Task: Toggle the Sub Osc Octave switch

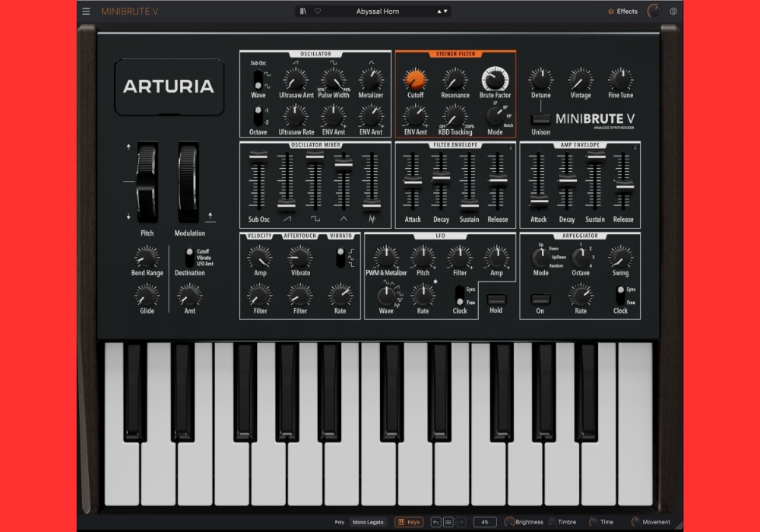Action: pyautogui.click(x=258, y=116)
